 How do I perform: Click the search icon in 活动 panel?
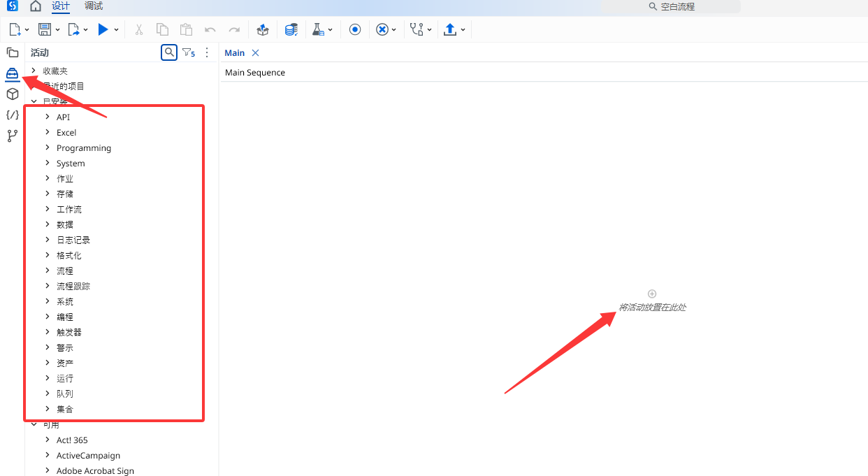pos(169,52)
